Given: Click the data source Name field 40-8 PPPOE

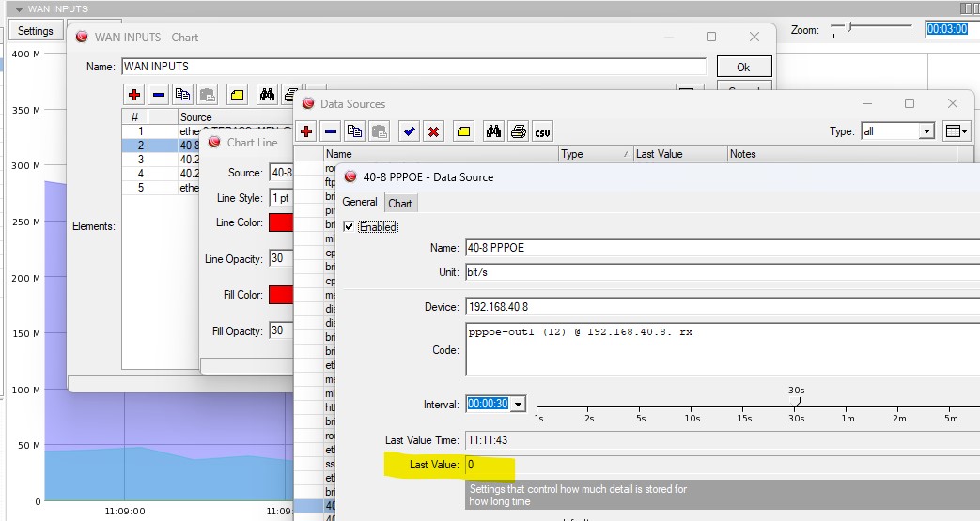Looking at the screenshot, I should 723,248.
